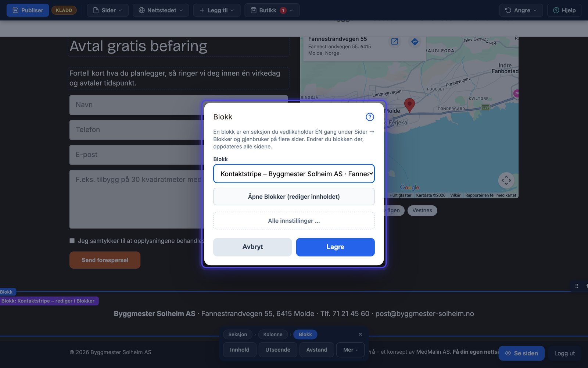
Task: Click the blue directions icon on the map
Action: (x=415, y=42)
